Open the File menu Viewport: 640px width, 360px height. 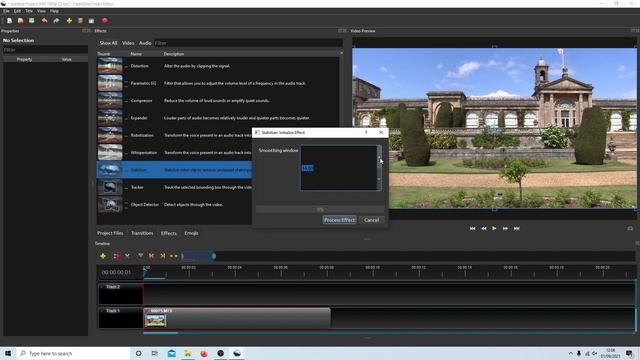coord(6,11)
